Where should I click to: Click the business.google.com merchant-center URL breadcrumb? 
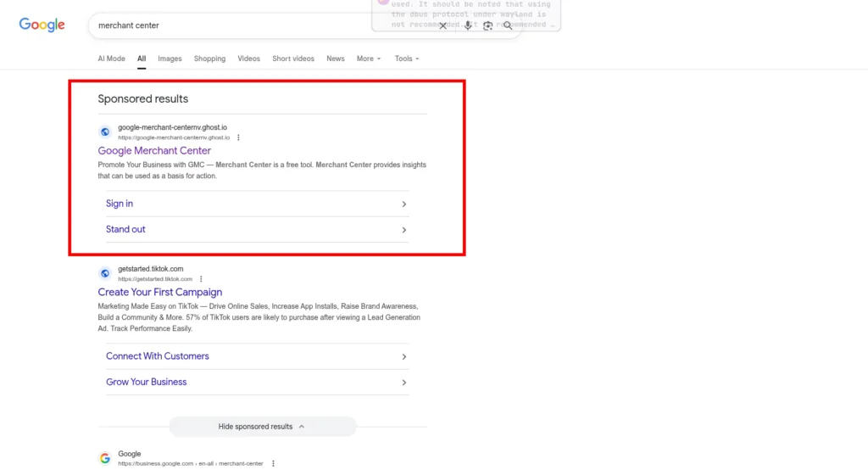[191, 464]
